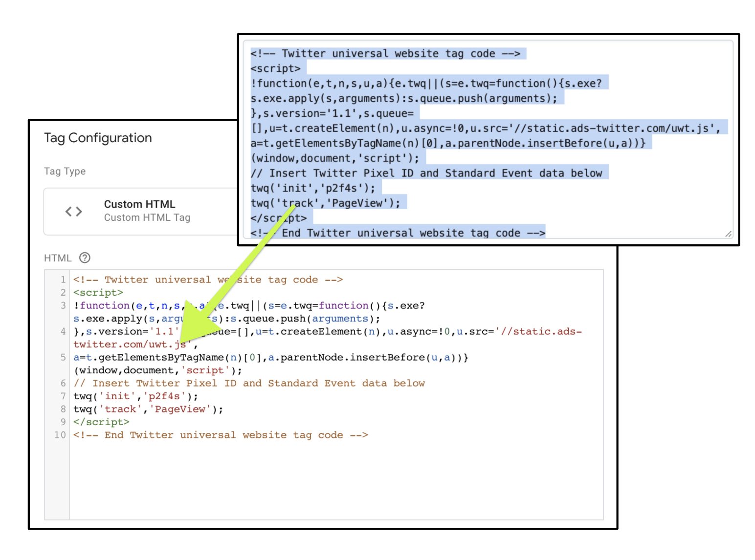Click the Tag Configuration heading
The image size is (755, 560).
(x=98, y=138)
